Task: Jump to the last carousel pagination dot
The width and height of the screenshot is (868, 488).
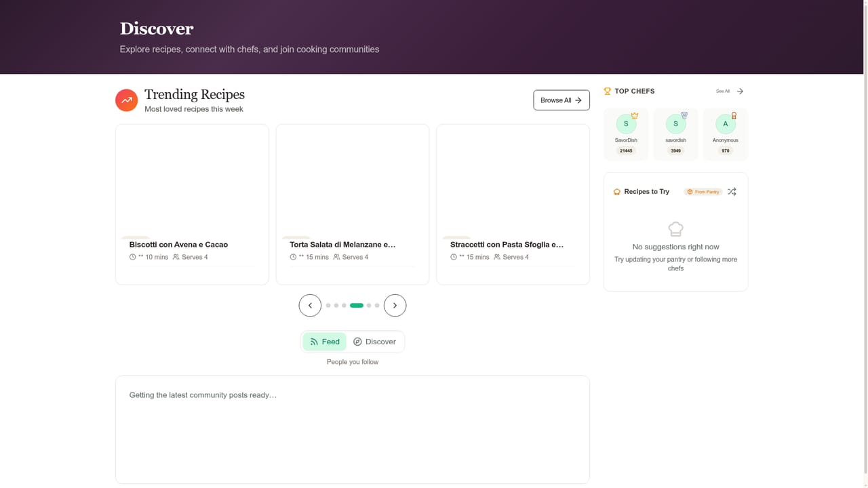Action: tap(377, 306)
